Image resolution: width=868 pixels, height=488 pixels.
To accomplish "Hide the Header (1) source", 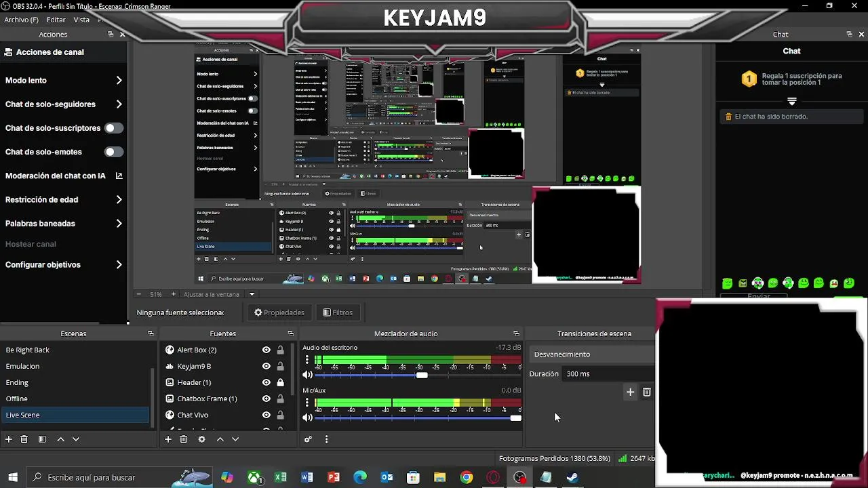I will pyautogui.click(x=267, y=382).
